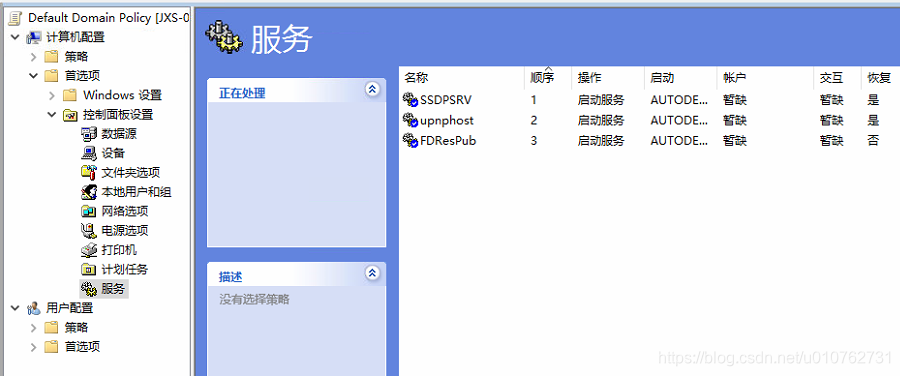Select the upnphost service row

pos(650,120)
